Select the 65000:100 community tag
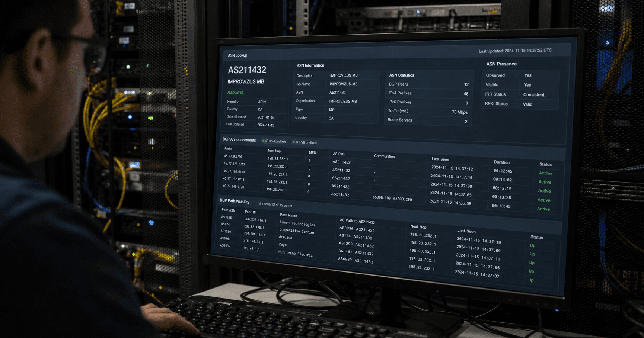 click(x=382, y=198)
